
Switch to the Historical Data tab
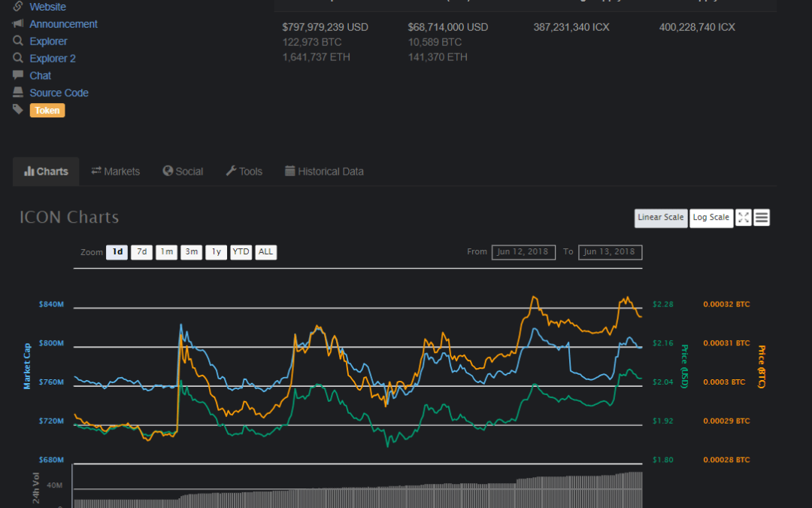324,171
